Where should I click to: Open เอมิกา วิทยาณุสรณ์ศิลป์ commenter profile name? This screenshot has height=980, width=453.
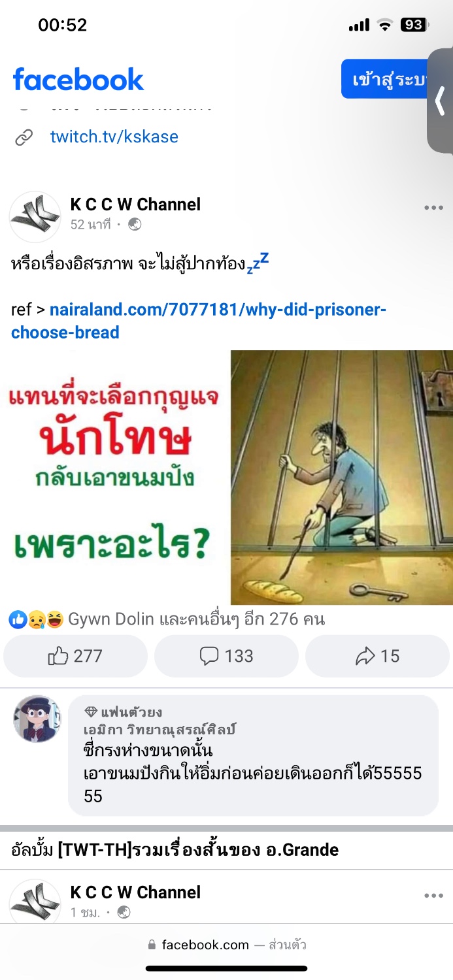(159, 729)
